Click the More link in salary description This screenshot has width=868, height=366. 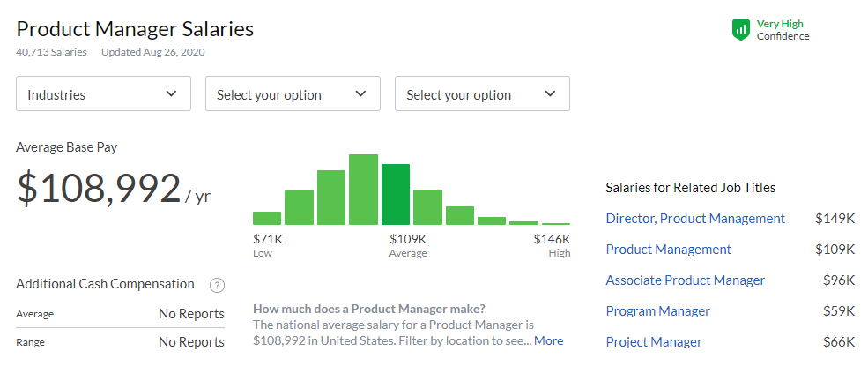(x=548, y=340)
